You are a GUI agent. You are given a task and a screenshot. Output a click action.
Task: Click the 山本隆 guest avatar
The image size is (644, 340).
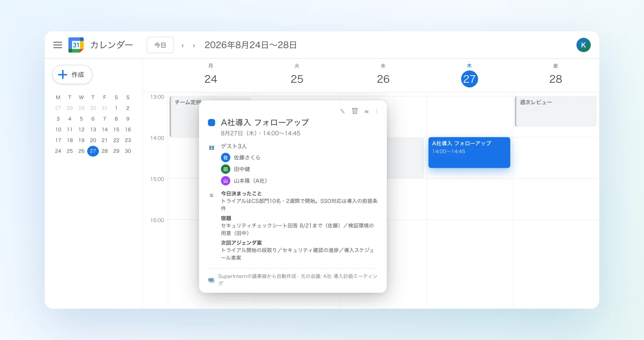click(x=225, y=181)
